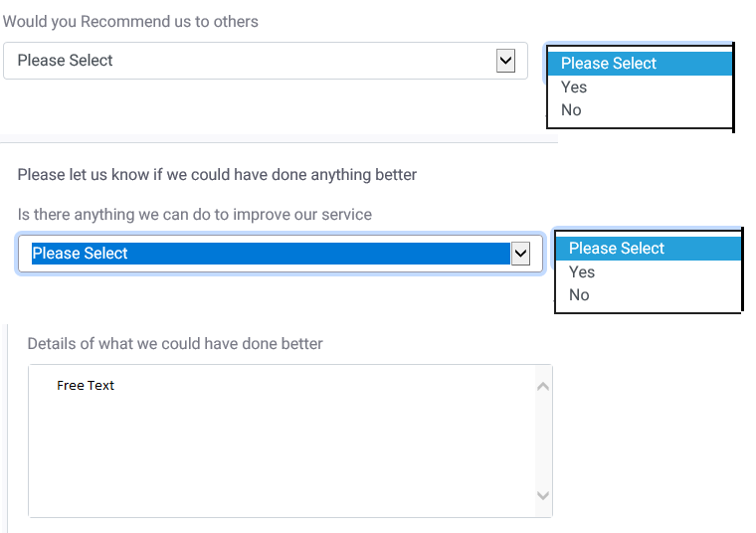Viewport: 756px width, 533px height.
Task: Click the textarea scroll down arrow
Action: point(543,495)
